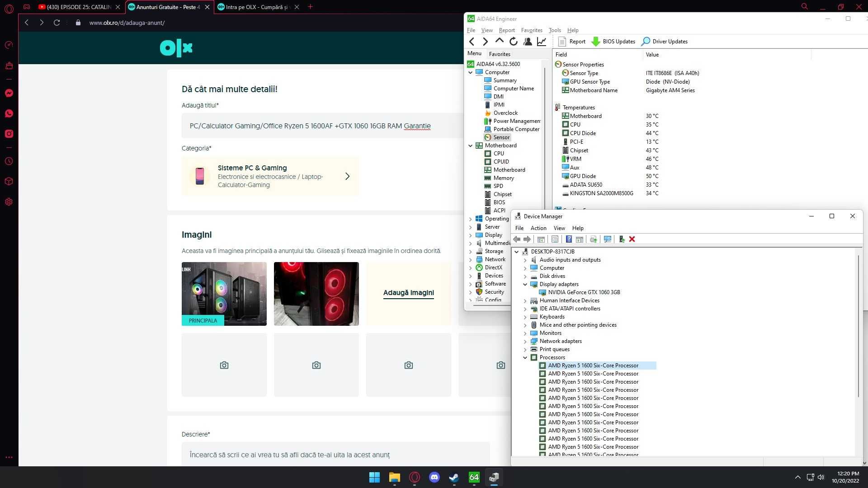Collapse the Motherboard node in AIDA64 tree
Screen dimensions: 868x488
tap(471, 145)
